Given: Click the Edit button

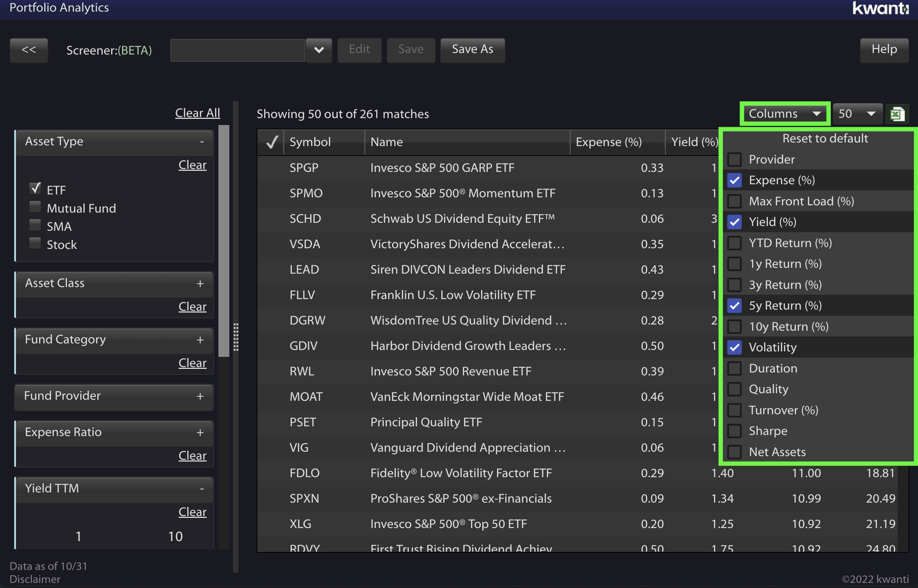Looking at the screenshot, I should tap(359, 50).
